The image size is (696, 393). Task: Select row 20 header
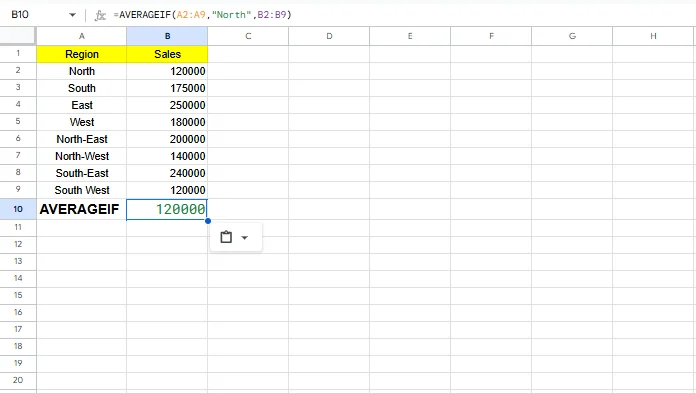coord(18,380)
